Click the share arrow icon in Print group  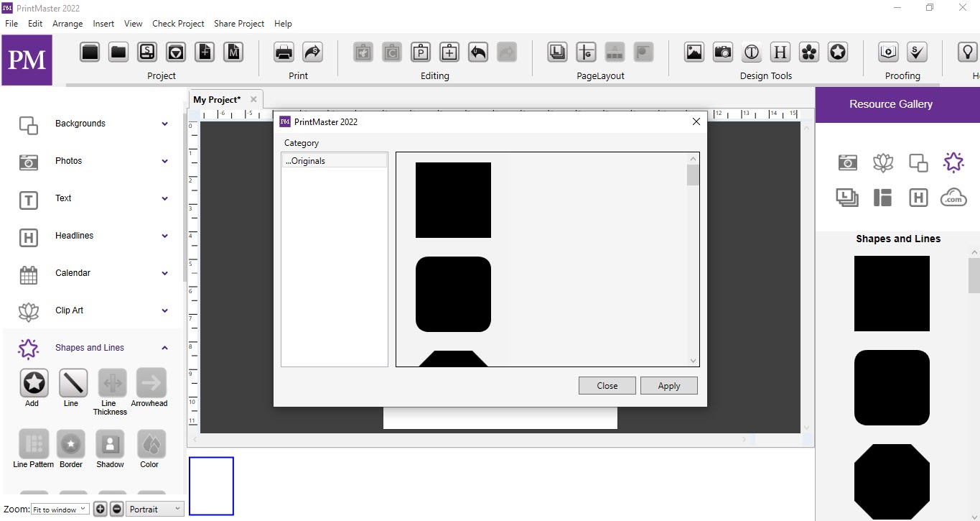coord(312,52)
